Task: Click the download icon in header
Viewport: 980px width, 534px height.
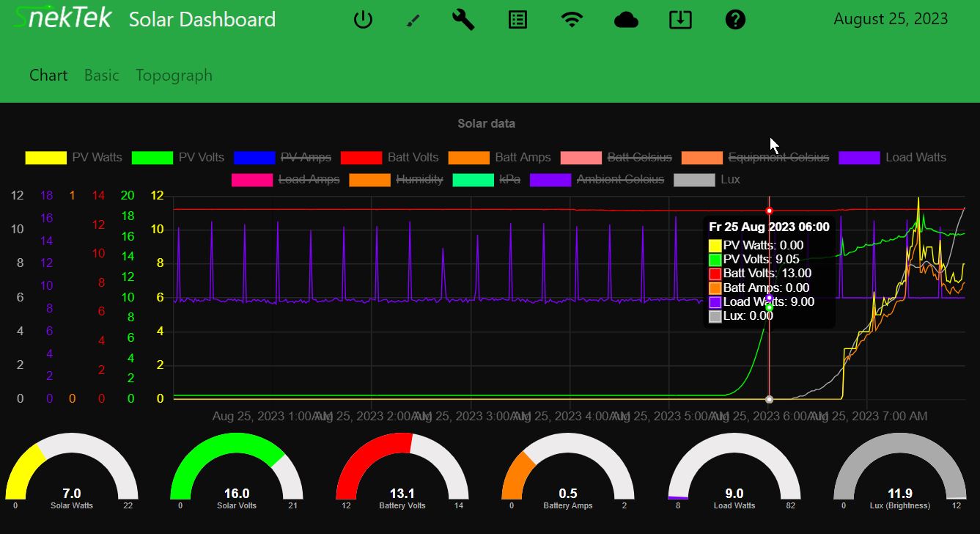Action: pyautogui.click(x=680, y=20)
